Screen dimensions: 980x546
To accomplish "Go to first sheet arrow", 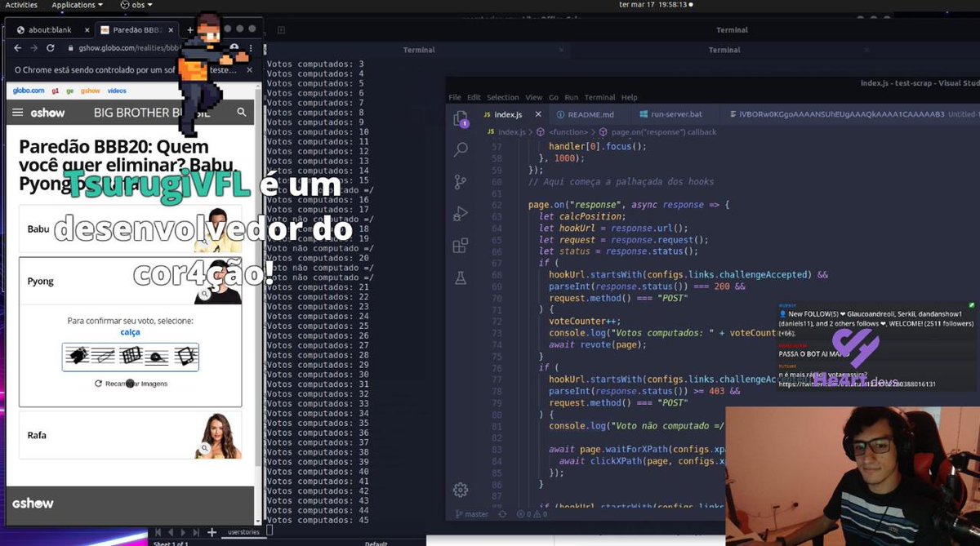I will [x=159, y=532].
